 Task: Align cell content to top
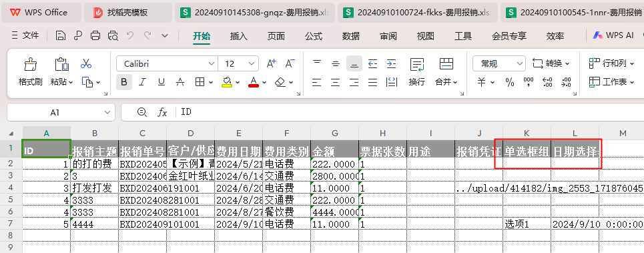click(316, 63)
